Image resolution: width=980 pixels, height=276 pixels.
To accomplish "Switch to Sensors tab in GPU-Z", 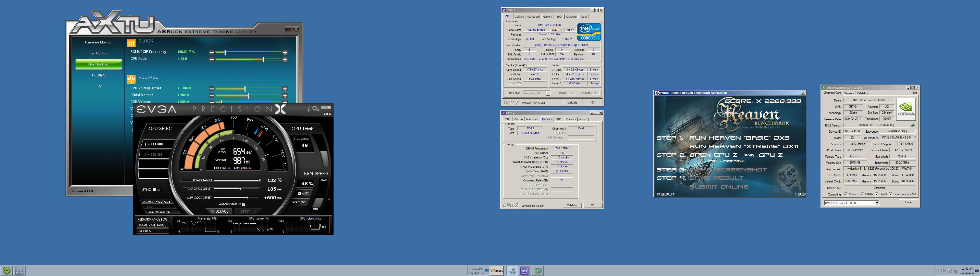I will click(849, 93).
